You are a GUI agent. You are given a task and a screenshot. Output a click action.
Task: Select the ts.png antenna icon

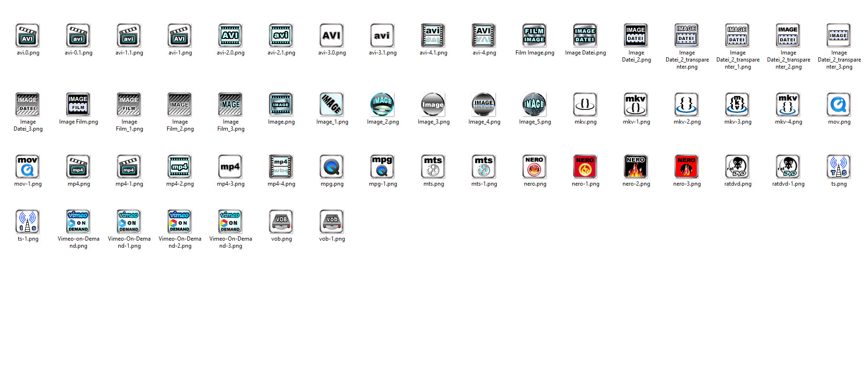(x=839, y=166)
